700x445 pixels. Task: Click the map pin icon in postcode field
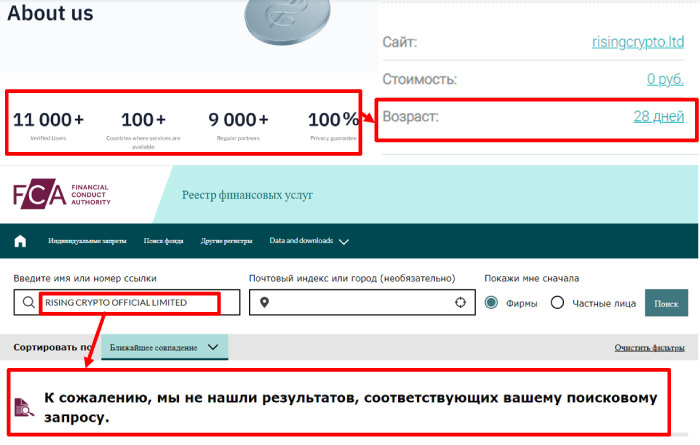264,303
